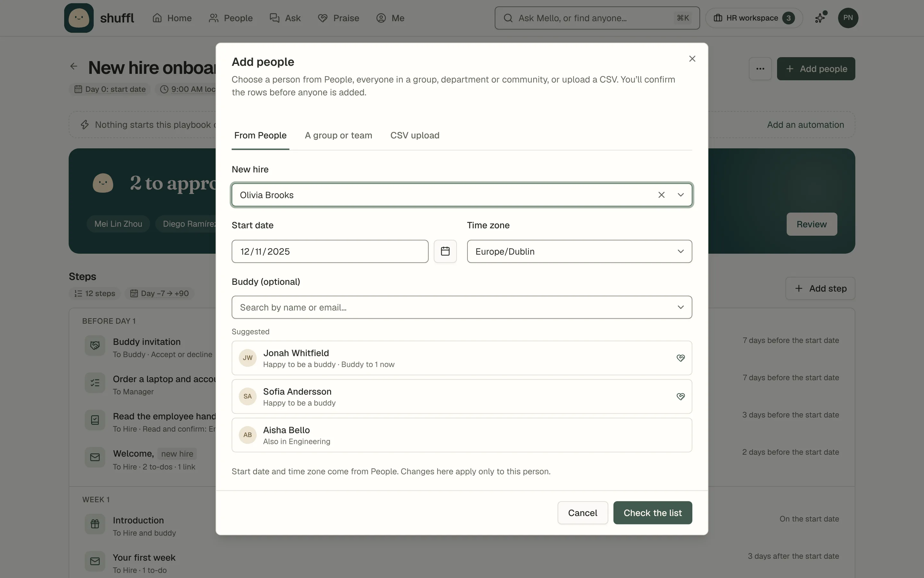Click the Start date input field
Image resolution: width=924 pixels, height=578 pixels.
(x=330, y=251)
